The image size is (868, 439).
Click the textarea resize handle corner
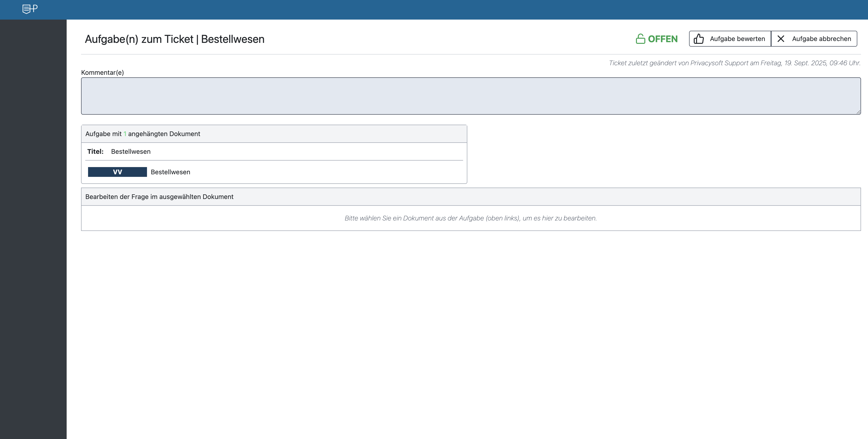tap(858, 112)
